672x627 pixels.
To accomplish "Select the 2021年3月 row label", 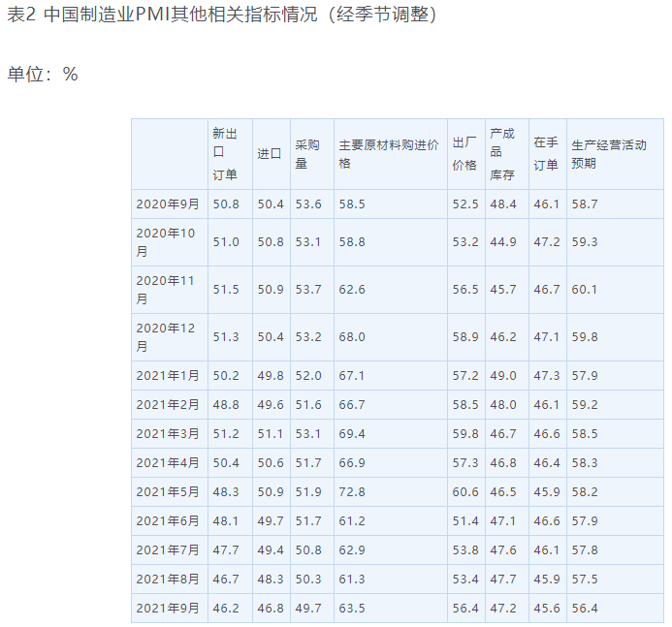I will [168, 434].
